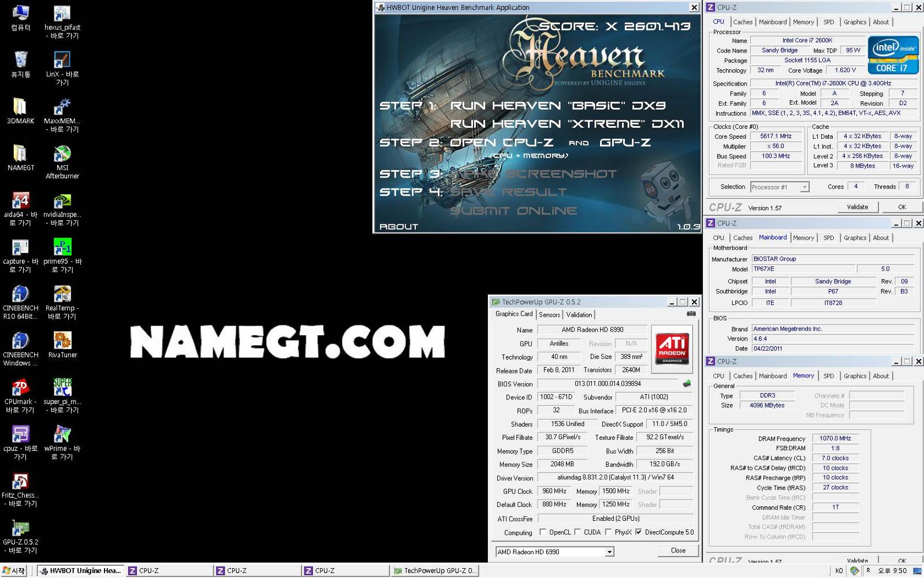Click KO language indicator in tray
The width and height of the screenshot is (924, 578).
pyautogui.click(x=839, y=570)
